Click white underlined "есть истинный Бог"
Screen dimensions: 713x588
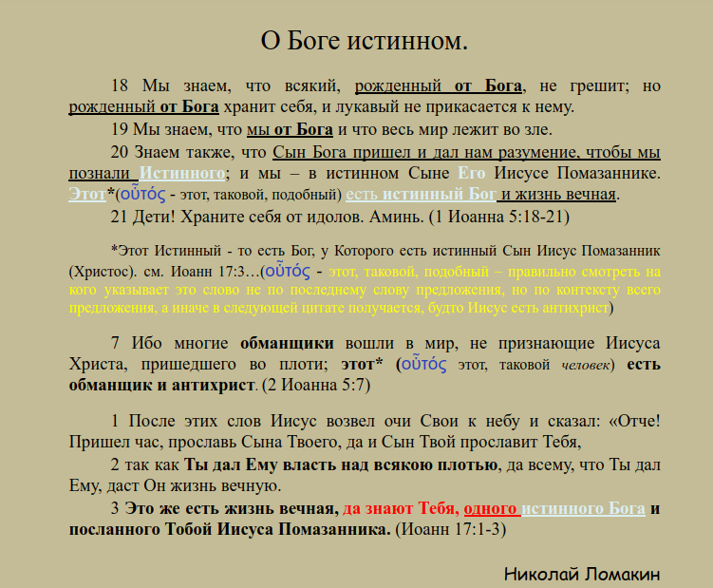click(x=421, y=196)
